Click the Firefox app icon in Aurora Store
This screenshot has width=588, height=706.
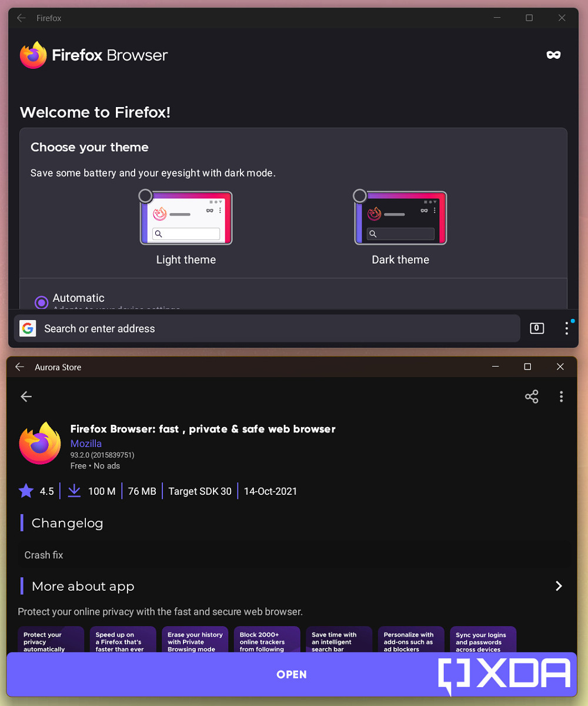pyautogui.click(x=40, y=443)
